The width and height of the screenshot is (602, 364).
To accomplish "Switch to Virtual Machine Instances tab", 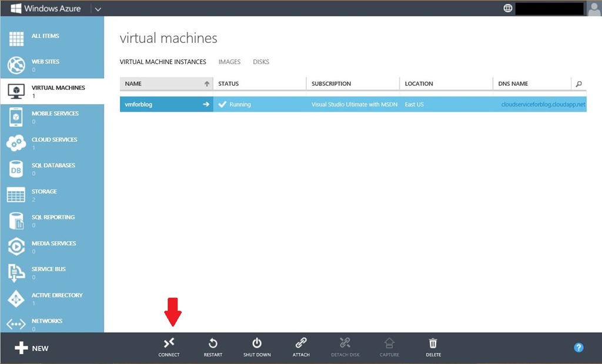I will [163, 62].
